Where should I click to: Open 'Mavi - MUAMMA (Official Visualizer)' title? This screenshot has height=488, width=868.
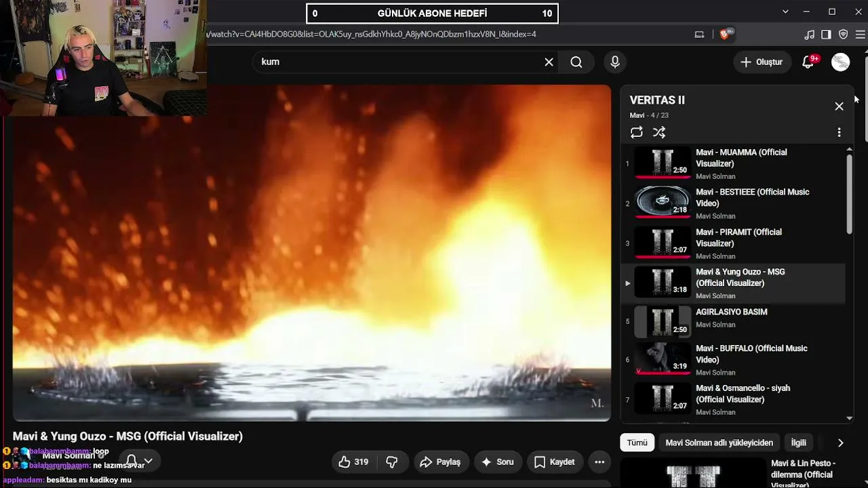pos(741,158)
